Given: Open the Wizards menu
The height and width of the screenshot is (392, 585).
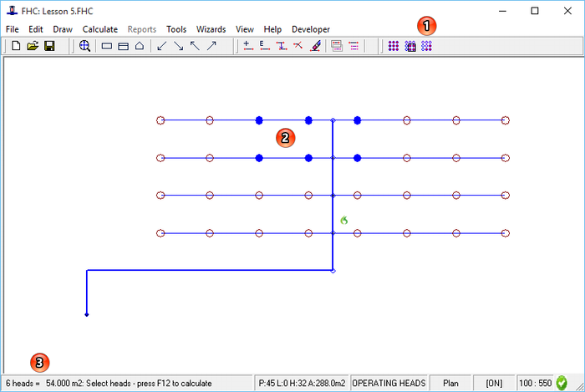Looking at the screenshot, I should click(211, 29).
